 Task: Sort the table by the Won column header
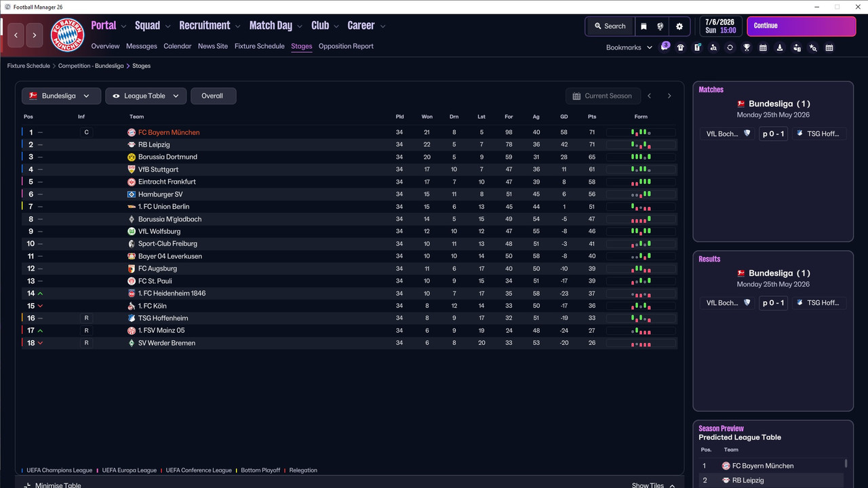tap(427, 117)
